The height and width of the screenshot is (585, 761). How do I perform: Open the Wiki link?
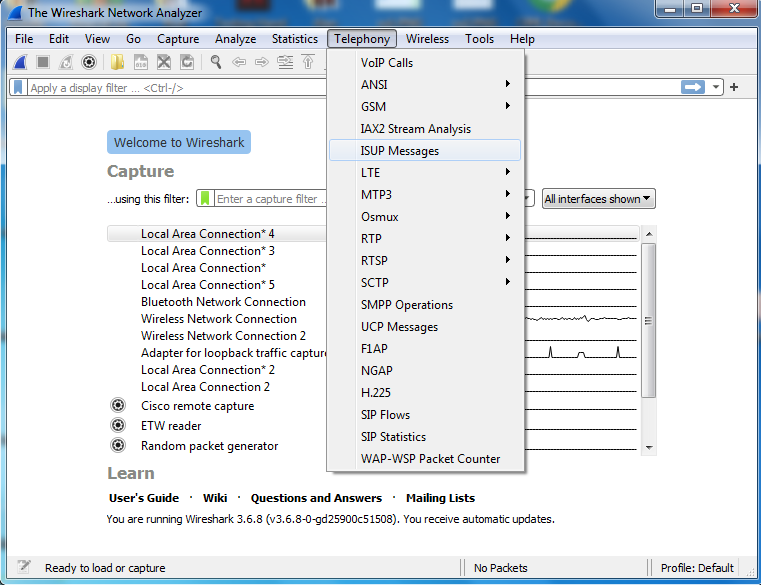click(x=215, y=498)
